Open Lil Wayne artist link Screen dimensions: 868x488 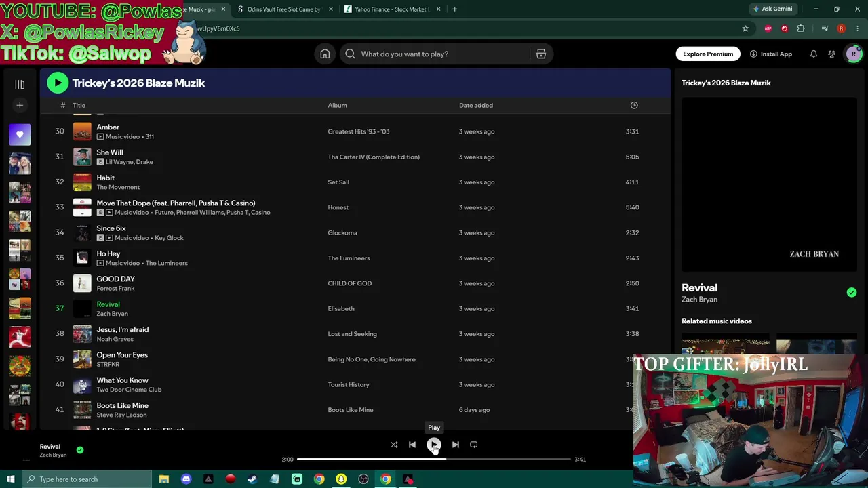pyautogui.click(x=119, y=162)
